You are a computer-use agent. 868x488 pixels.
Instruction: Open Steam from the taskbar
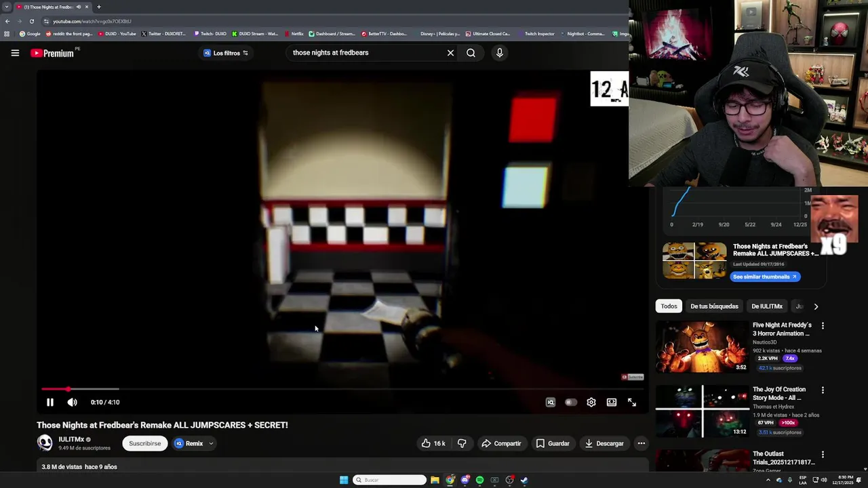pyautogui.click(x=524, y=480)
